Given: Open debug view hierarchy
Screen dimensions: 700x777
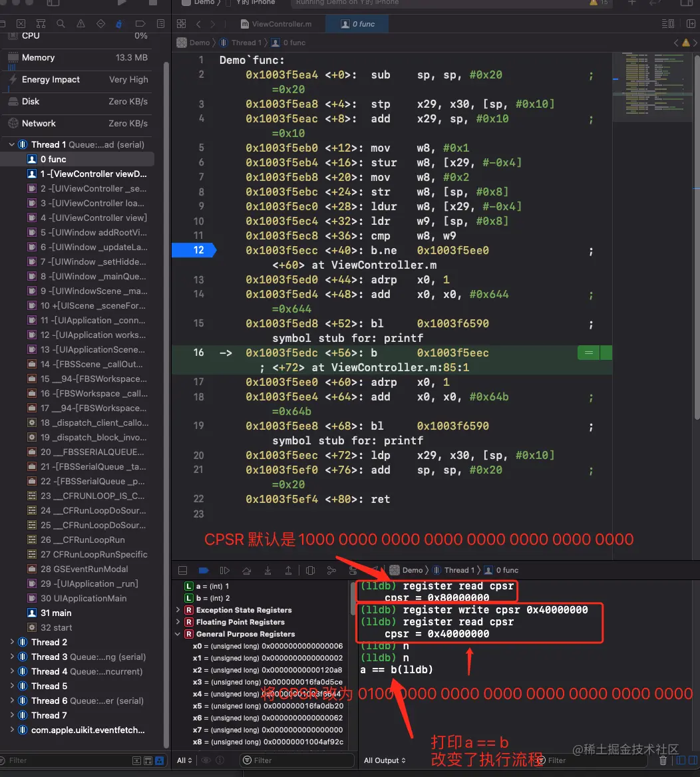Looking at the screenshot, I should (310, 570).
